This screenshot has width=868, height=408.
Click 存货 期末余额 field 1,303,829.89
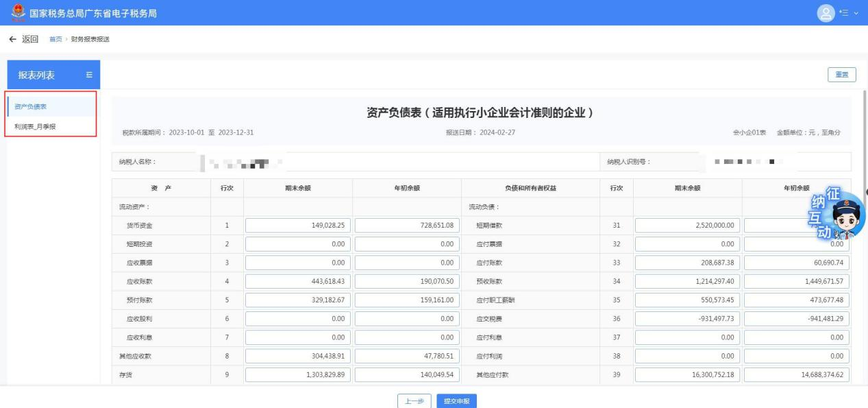point(297,375)
